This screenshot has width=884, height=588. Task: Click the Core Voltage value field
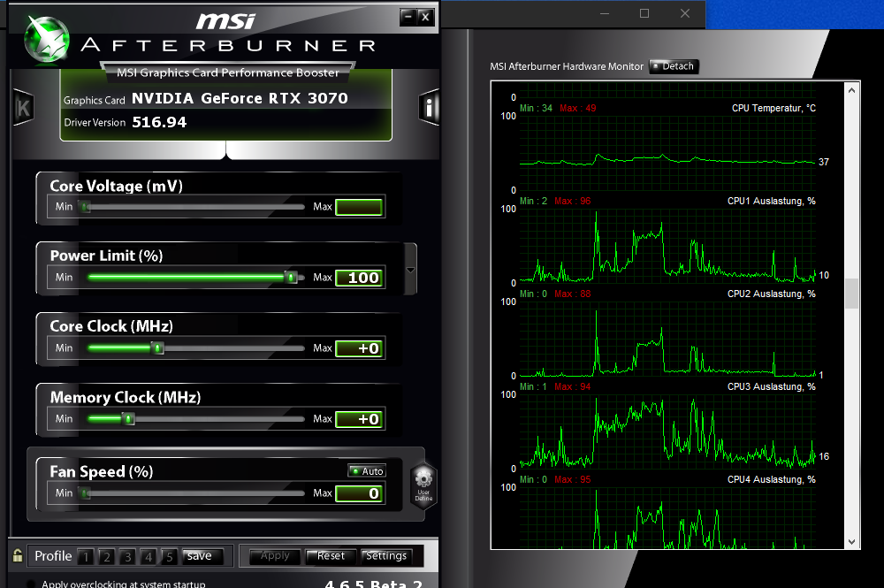(x=359, y=207)
